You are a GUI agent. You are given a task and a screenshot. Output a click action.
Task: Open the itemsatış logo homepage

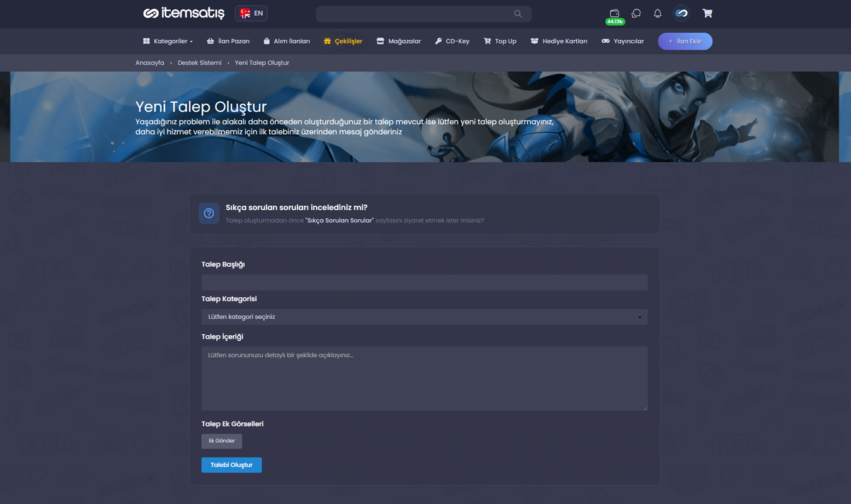coord(183,13)
